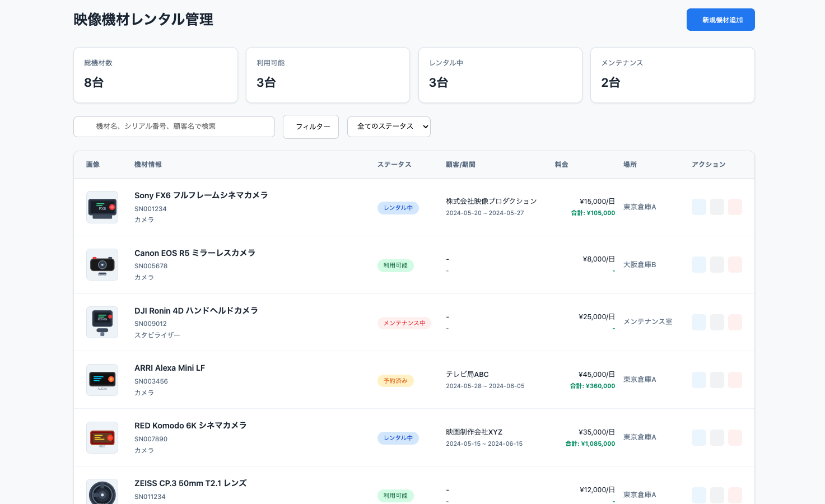Screen dimensions: 825x504
Task: Click the red action button for ZEISS CP.3 lens
Action: [x=735, y=495]
